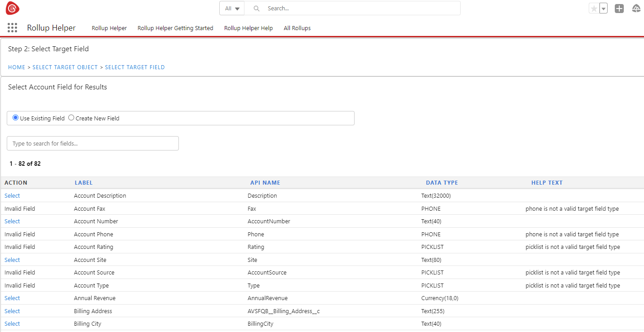Expand the favorites list dropdown arrow
Screen dimensions: 644x332
pyautogui.click(x=604, y=9)
